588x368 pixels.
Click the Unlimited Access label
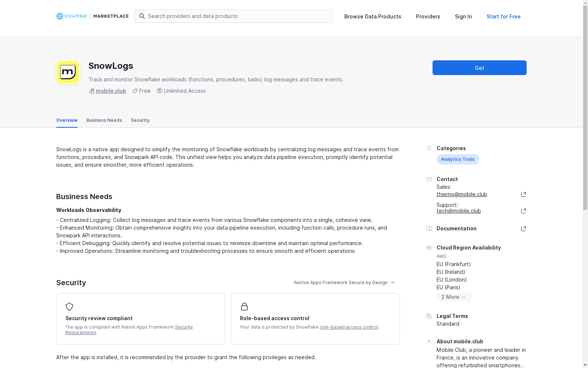click(184, 91)
